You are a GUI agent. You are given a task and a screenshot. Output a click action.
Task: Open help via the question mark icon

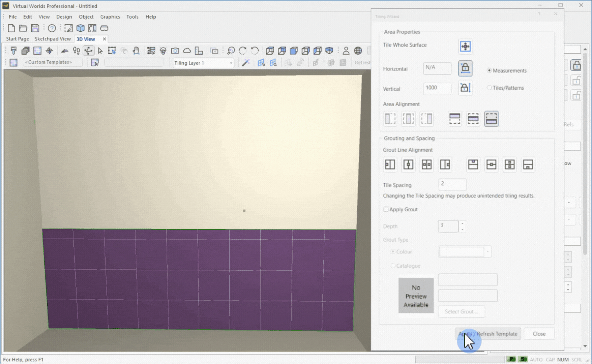click(x=52, y=28)
